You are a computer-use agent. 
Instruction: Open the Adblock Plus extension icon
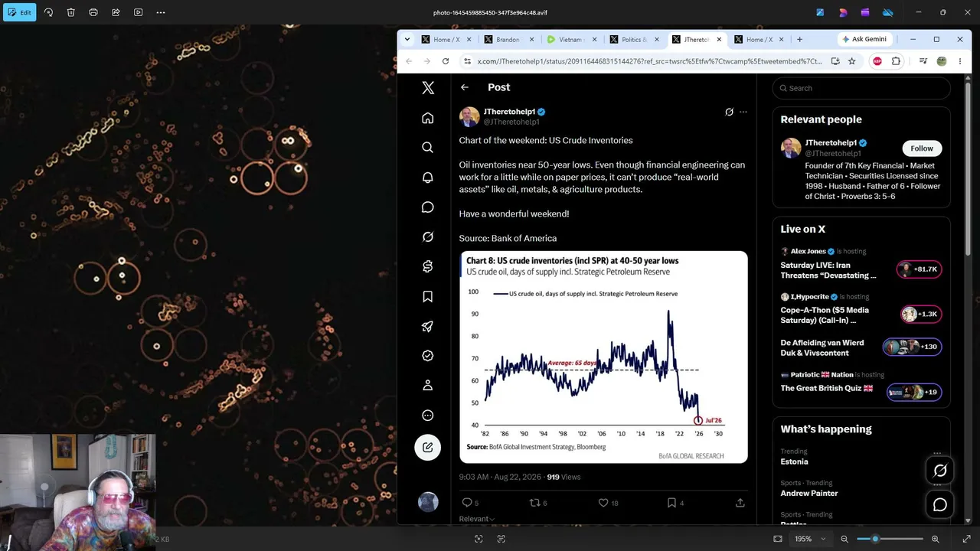click(877, 61)
